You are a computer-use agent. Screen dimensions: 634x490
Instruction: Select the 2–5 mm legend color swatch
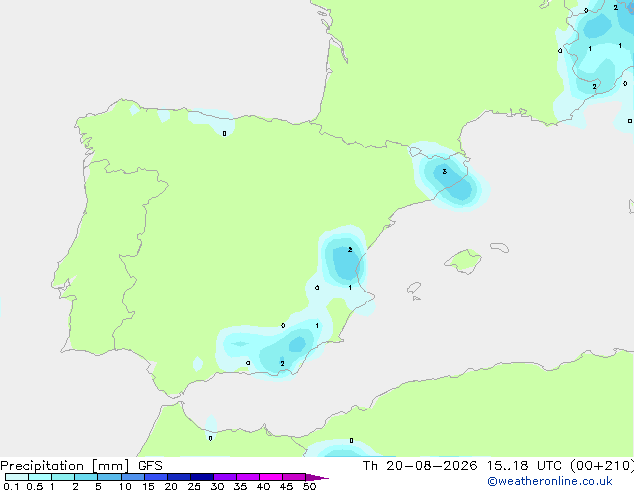click(x=86, y=477)
